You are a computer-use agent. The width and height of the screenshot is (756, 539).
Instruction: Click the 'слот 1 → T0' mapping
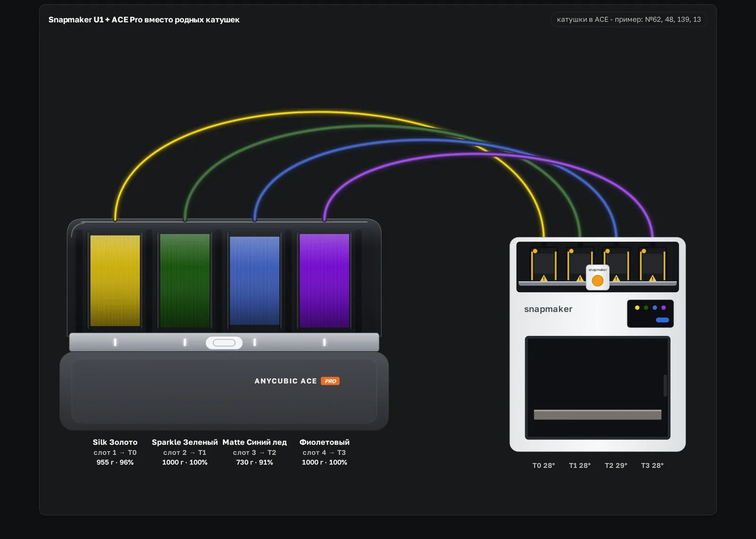coord(115,453)
